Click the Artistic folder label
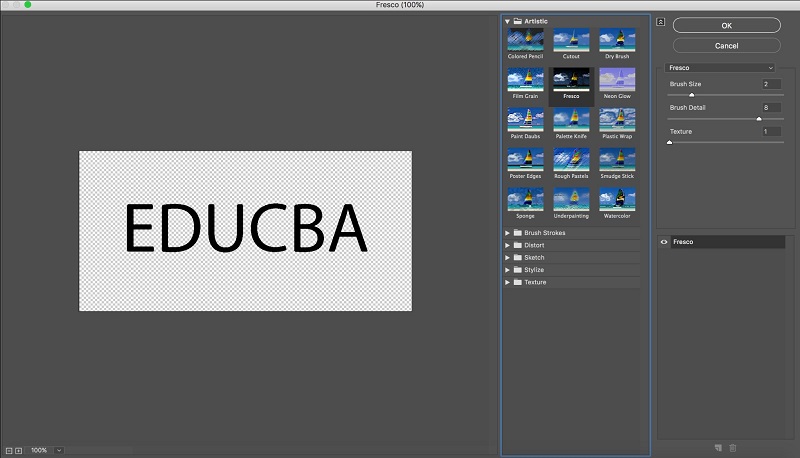This screenshot has height=458, width=800. tap(536, 21)
